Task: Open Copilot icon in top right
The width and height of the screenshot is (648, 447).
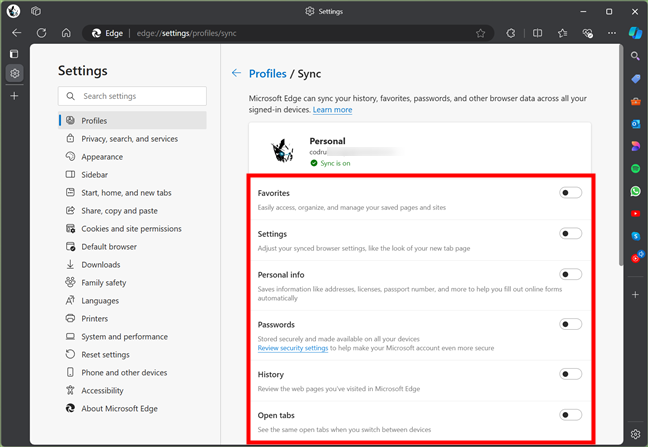Action: pyautogui.click(x=635, y=33)
